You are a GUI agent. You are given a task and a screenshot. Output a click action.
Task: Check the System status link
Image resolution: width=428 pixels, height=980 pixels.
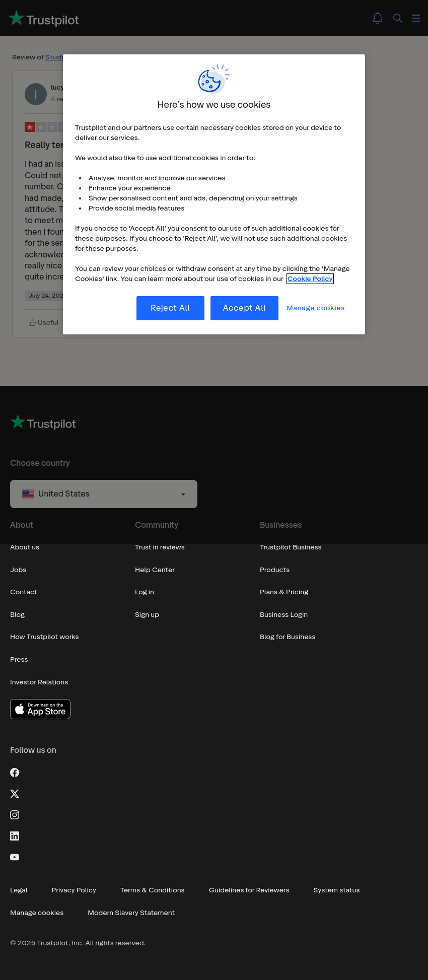[x=337, y=890]
